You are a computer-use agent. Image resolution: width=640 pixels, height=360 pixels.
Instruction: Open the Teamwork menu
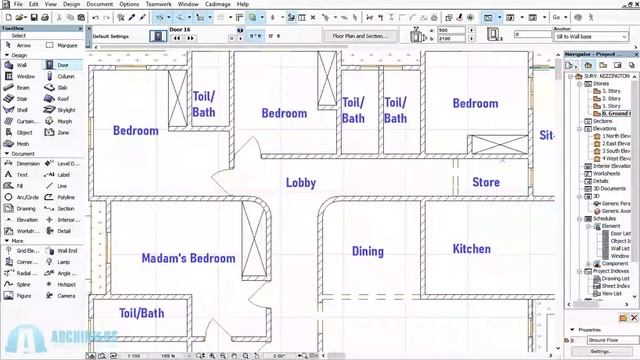[x=158, y=4]
